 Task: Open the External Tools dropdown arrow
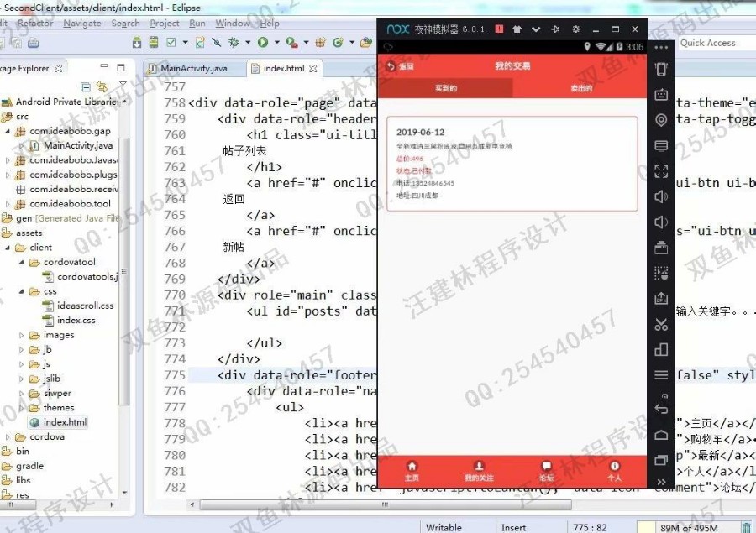306,43
